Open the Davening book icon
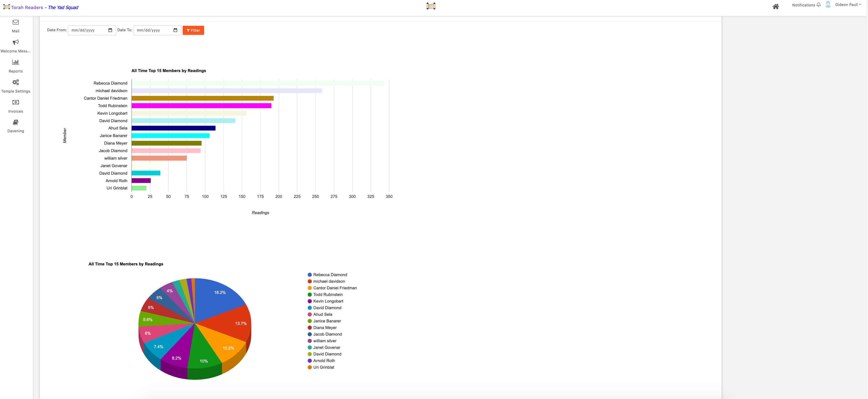Screen dimensions: 868x399 (15, 122)
